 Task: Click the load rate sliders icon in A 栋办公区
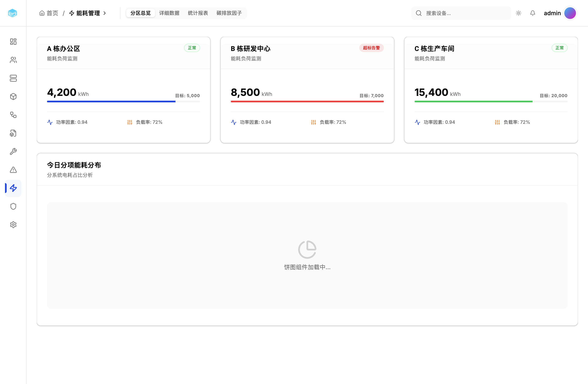[130, 122]
